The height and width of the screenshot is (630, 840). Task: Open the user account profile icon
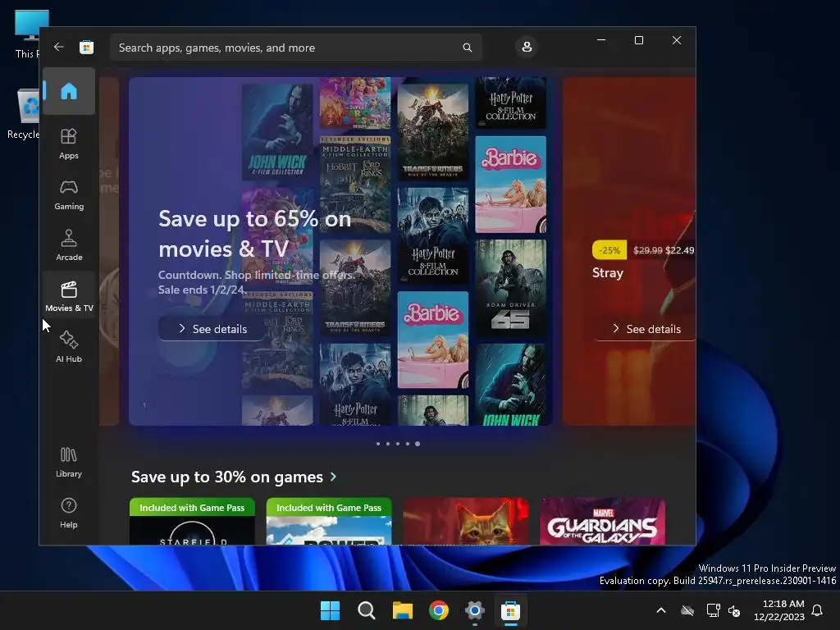point(527,47)
